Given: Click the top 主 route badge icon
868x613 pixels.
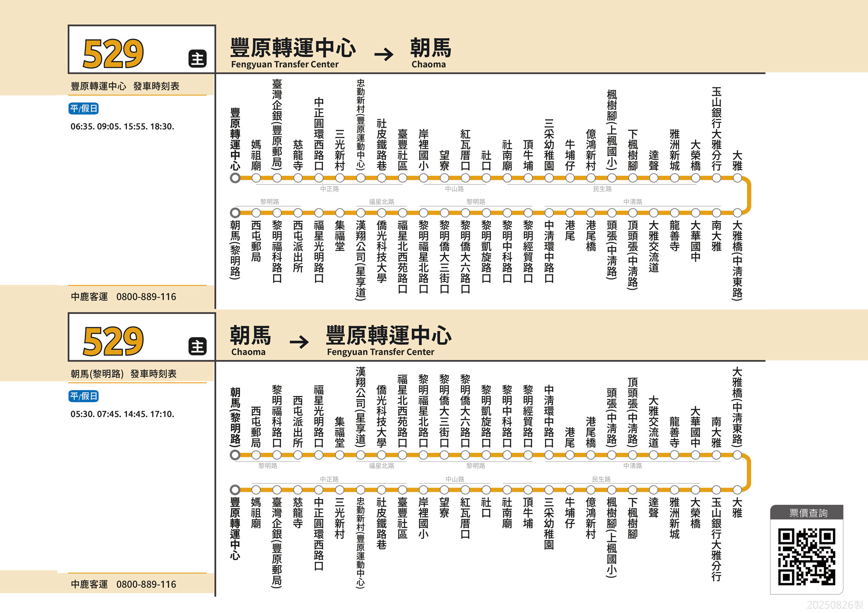Looking at the screenshot, I should coord(197,59).
